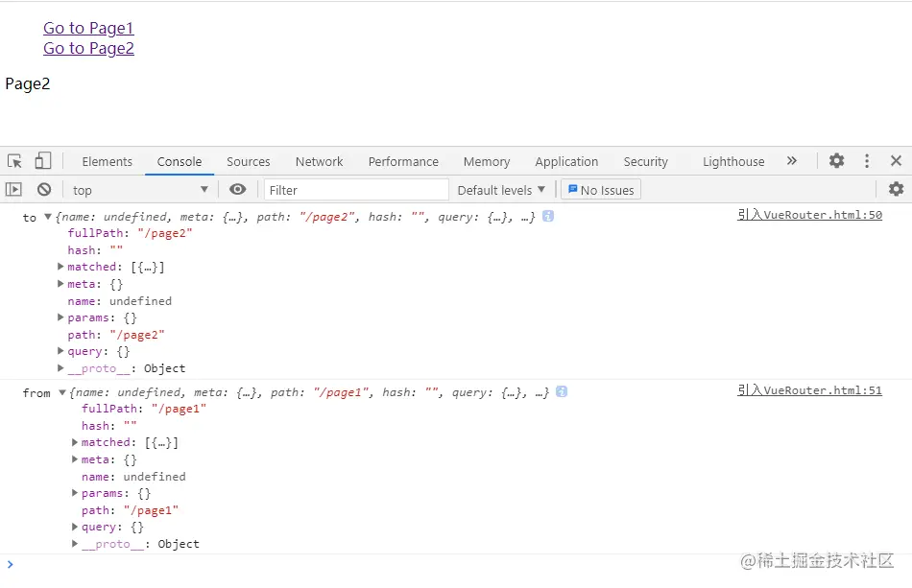The image size is (912, 588).
Task: Open the three-dot customize DevTools menu
Action: [867, 161]
